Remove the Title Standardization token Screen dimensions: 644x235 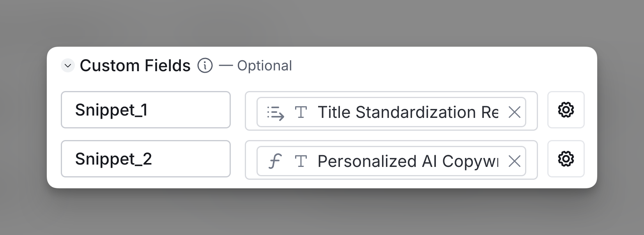point(515,112)
